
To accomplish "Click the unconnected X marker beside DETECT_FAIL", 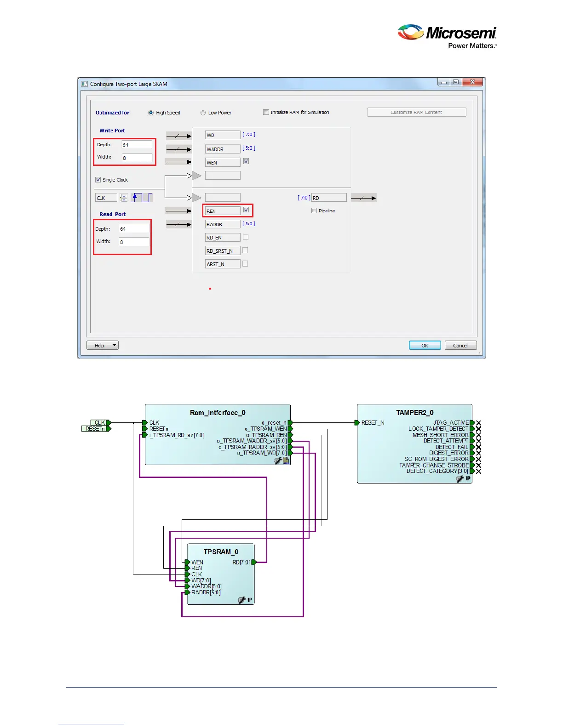I will point(478,447).
